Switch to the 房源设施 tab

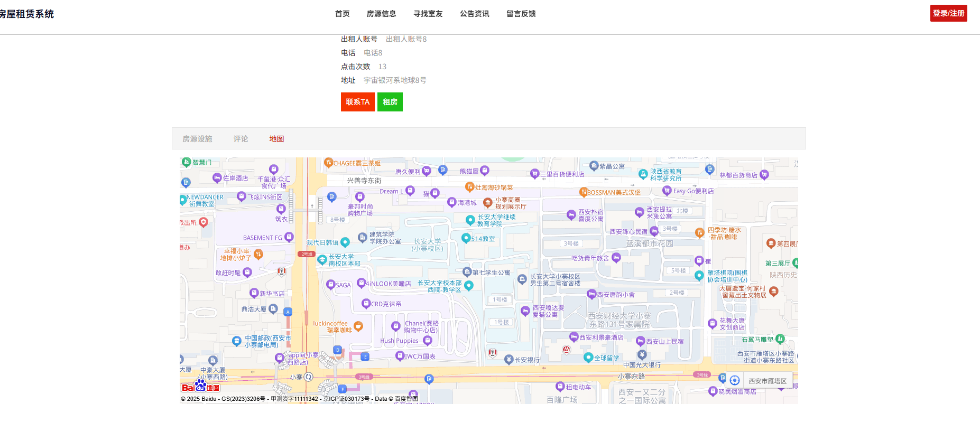[197, 139]
